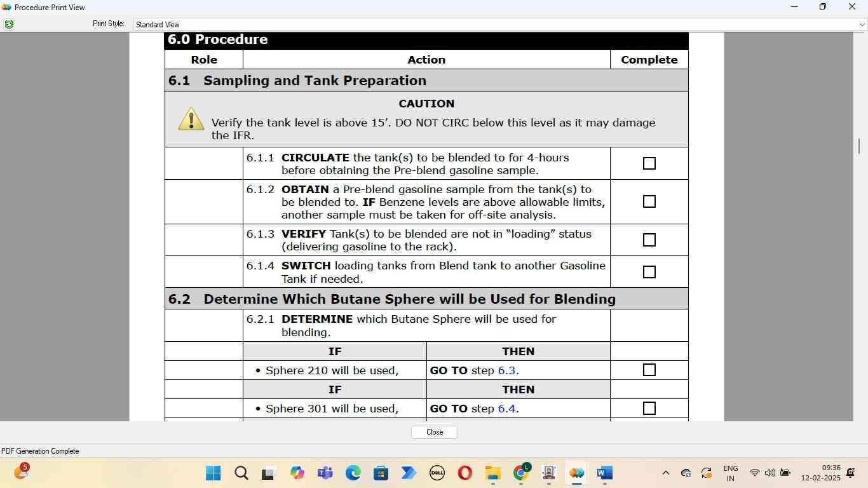Open Opera browser from taskbar
868x488 pixels.
point(465,473)
